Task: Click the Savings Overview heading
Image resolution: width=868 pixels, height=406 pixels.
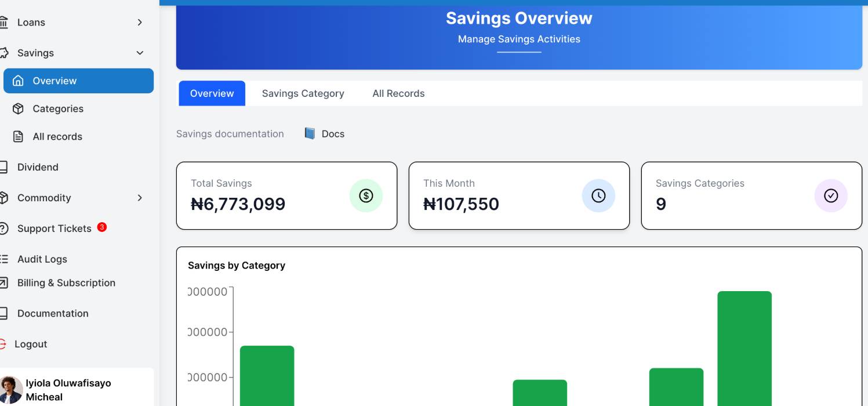Action: click(519, 18)
